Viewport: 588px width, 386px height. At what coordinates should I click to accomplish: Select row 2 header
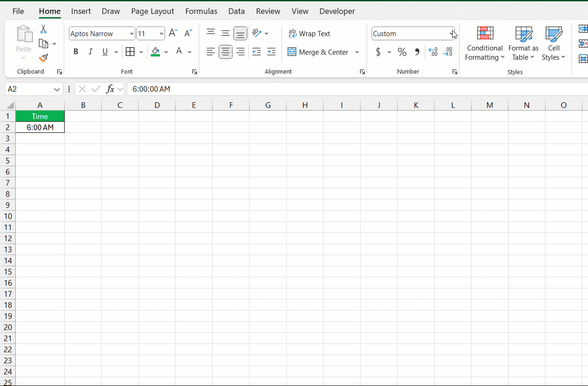tap(8, 127)
